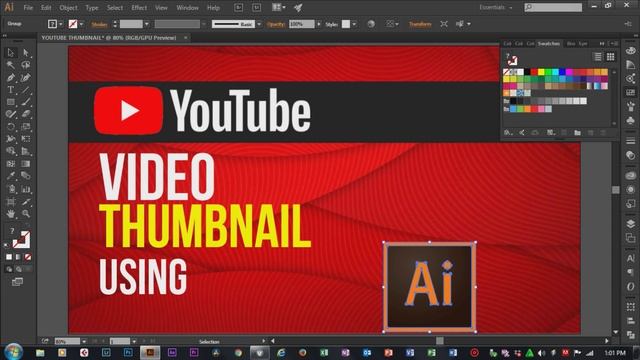Select the Artboard tool
The width and height of the screenshot is (640, 360).
point(11,202)
